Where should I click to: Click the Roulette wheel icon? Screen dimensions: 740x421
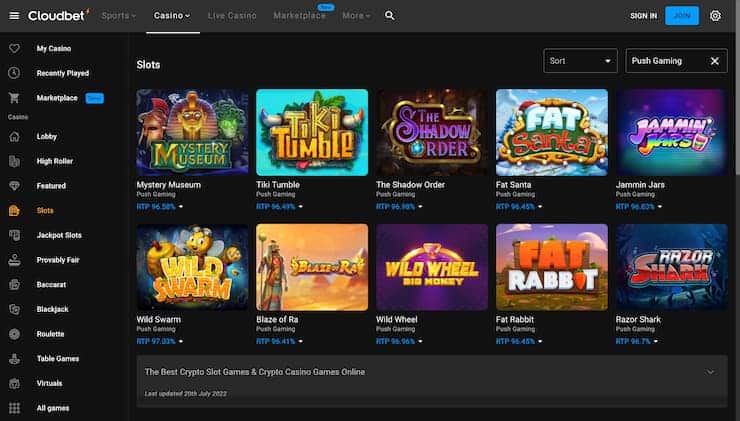point(15,334)
